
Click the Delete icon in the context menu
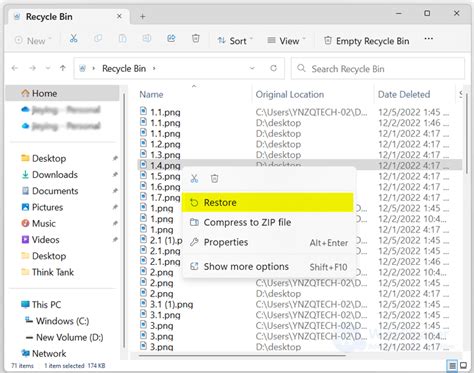click(x=214, y=179)
